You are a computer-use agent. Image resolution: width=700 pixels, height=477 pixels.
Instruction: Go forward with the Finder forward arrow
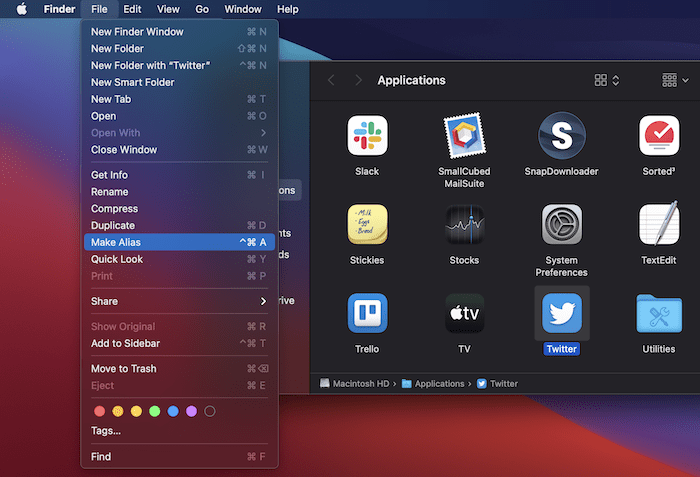coord(358,80)
